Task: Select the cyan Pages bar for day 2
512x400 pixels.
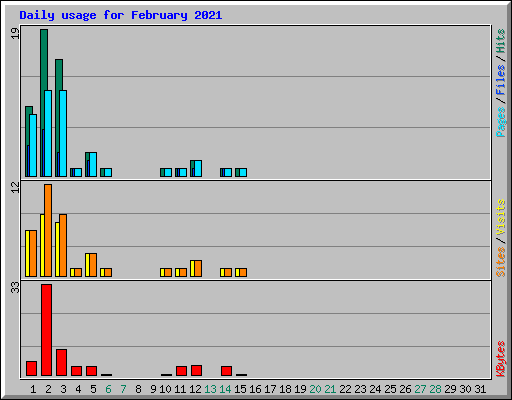Action: (x=48, y=133)
